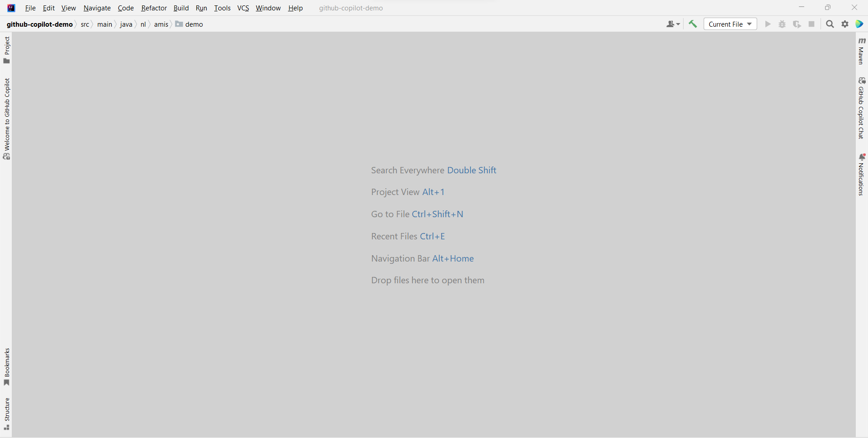
Task: Build the project with the hammer icon
Action: click(693, 24)
